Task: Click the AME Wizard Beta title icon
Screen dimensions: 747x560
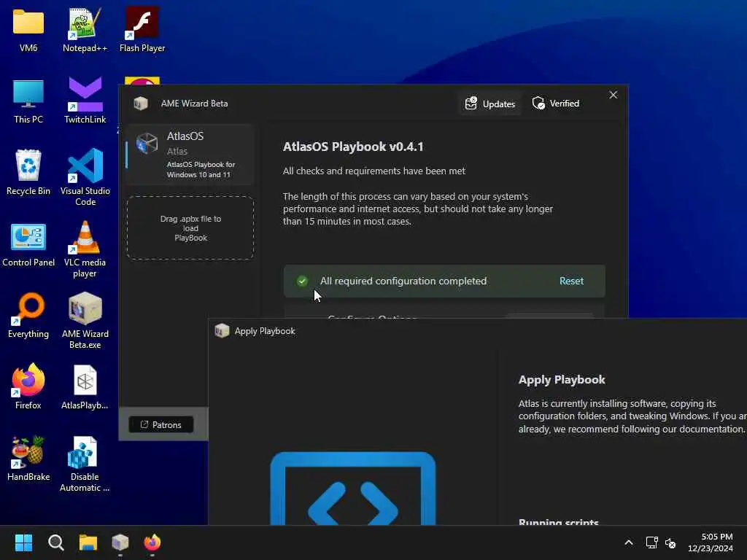Action: tap(141, 103)
